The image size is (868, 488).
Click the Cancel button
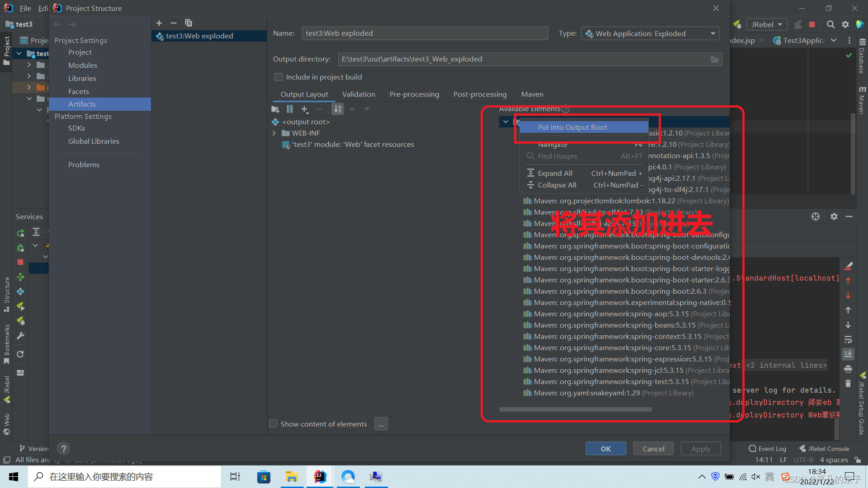(x=653, y=448)
